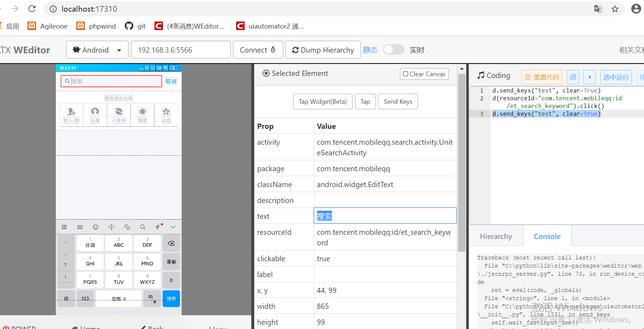Image resolution: width=644 pixels, height=329 pixels.
Task: Go forward with the browser arrow
Action: [x=15, y=9]
